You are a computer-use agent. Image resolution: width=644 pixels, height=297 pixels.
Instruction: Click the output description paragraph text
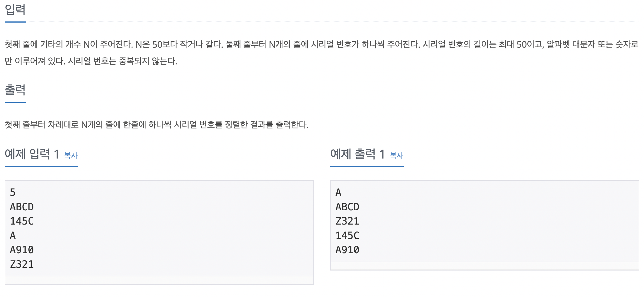point(157,125)
